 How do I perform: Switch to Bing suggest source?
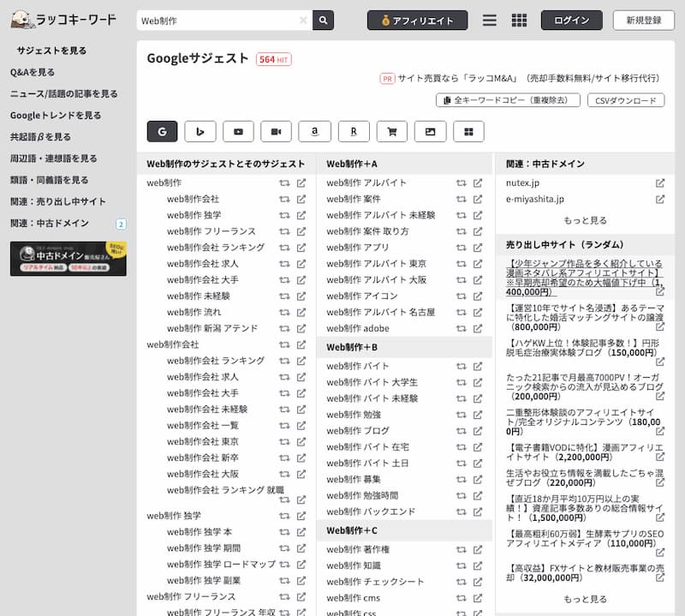pos(200,131)
